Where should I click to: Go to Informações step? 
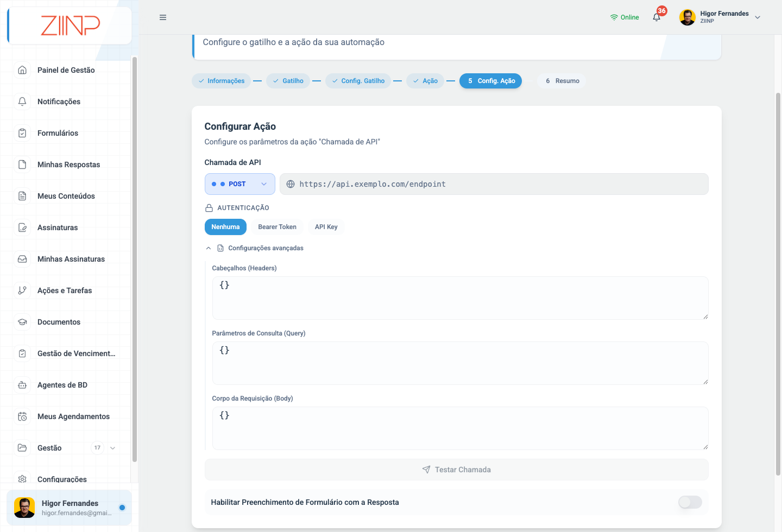222,81
